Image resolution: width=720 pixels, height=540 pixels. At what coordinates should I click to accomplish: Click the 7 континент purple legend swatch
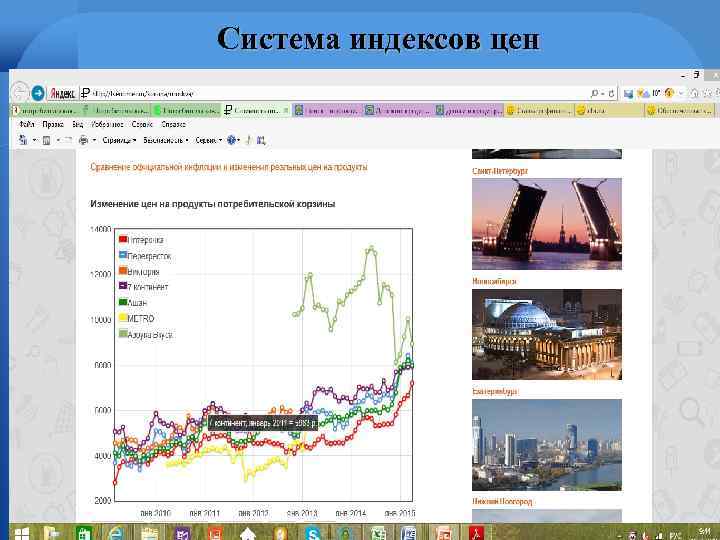click(x=123, y=286)
